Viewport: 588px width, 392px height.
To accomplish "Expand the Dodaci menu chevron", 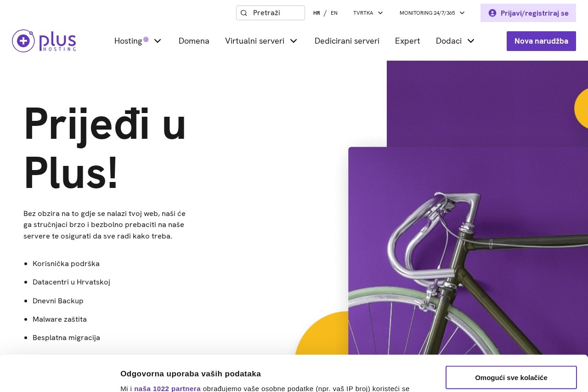I will (x=471, y=41).
